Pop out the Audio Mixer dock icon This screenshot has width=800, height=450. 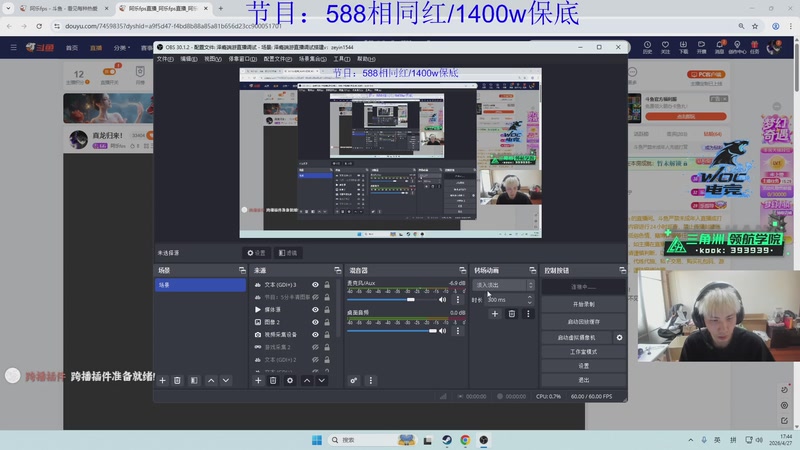pyautogui.click(x=462, y=270)
